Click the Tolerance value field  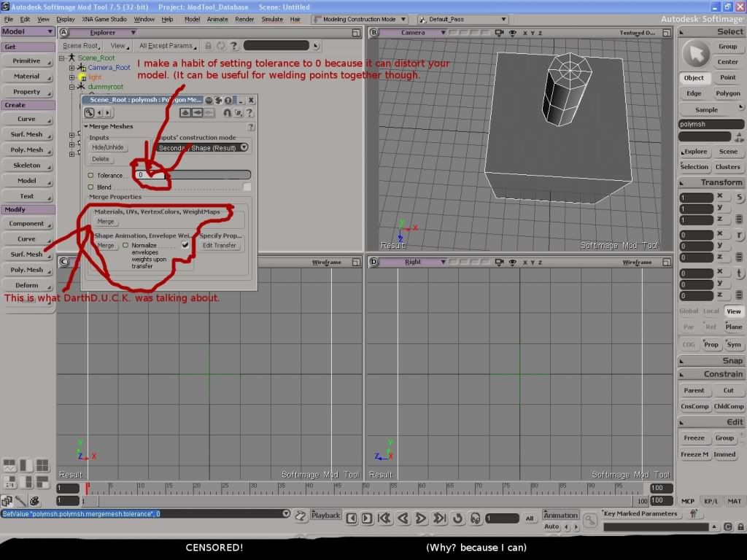pyautogui.click(x=150, y=175)
